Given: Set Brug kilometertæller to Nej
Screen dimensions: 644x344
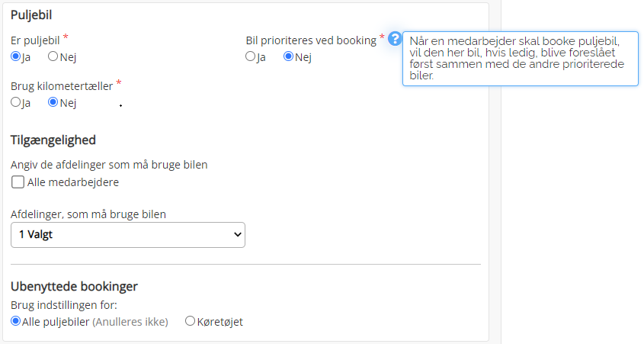Looking at the screenshot, I should [53, 102].
